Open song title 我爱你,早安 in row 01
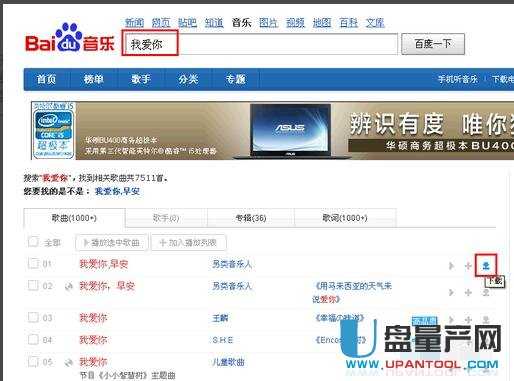 [104, 264]
